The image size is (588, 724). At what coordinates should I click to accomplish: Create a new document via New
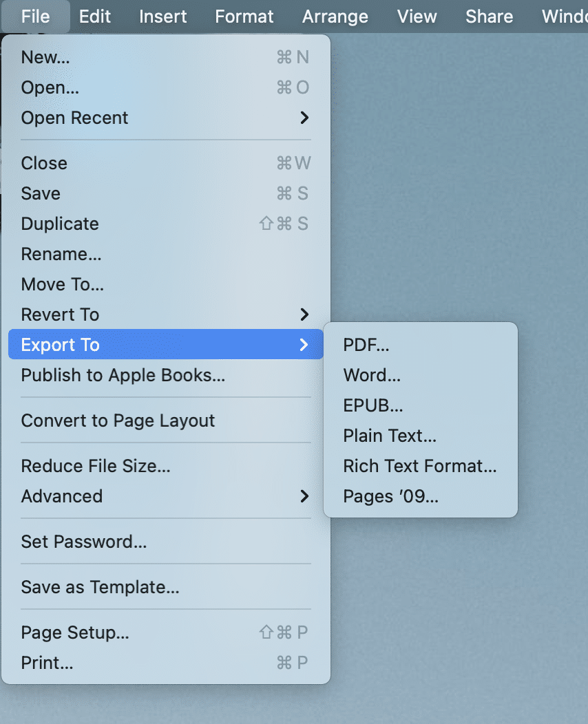pos(45,57)
